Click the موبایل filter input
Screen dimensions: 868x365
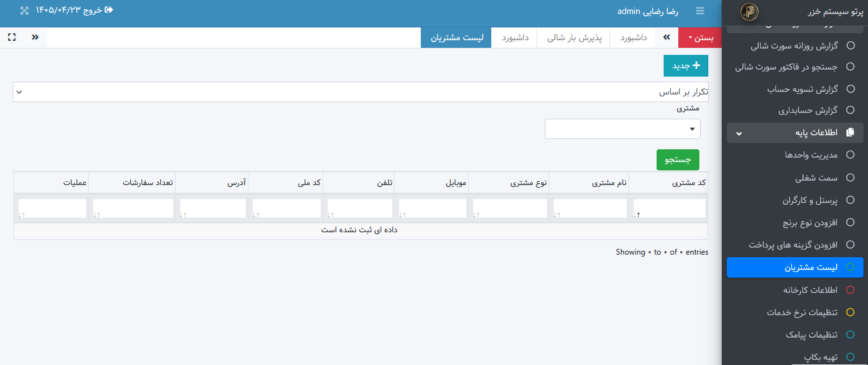click(433, 209)
